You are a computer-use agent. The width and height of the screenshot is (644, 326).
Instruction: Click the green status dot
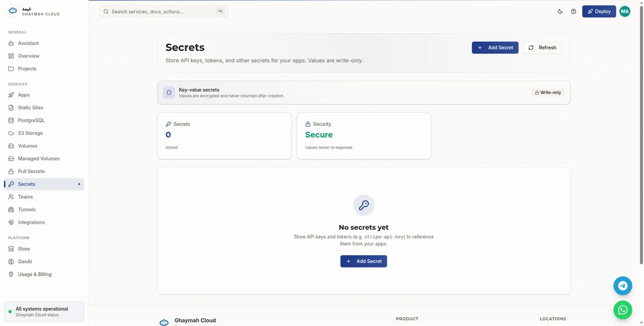pos(10,312)
